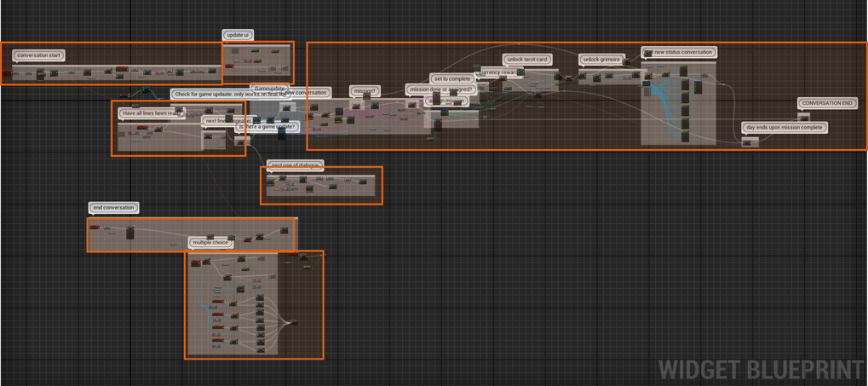The height and width of the screenshot is (386, 868).
Task: Click the "mission?" comment bubble
Action: coord(364,91)
